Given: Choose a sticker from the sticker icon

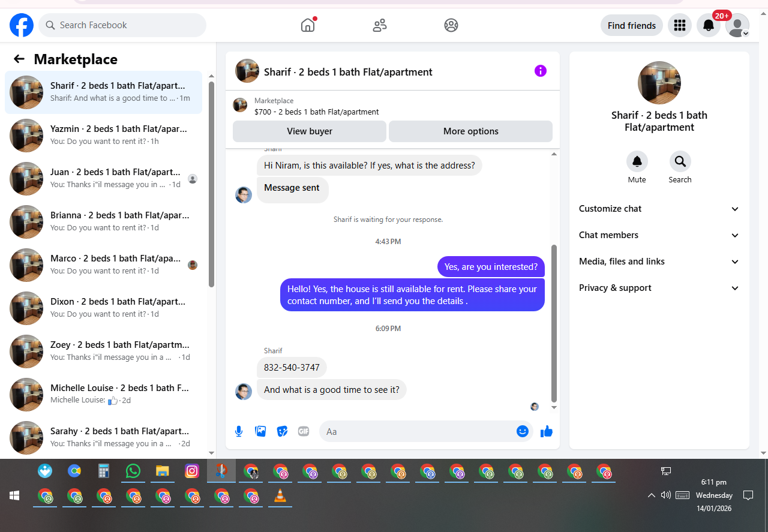Looking at the screenshot, I should [x=282, y=431].
